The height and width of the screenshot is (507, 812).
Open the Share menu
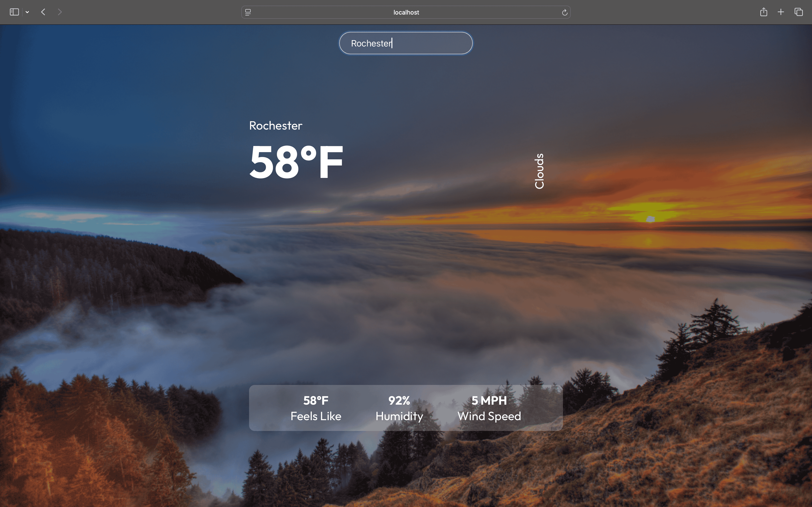764,12
